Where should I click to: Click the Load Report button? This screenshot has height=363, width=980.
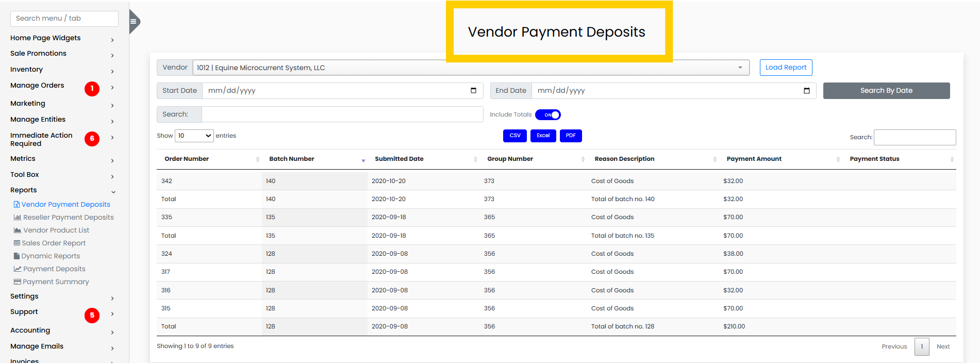pos(786,68)
